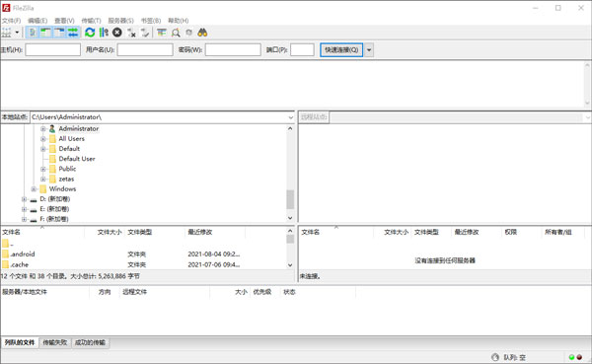Sort local files by 文件类型 column
592x364 pixels.
point(155,232)
